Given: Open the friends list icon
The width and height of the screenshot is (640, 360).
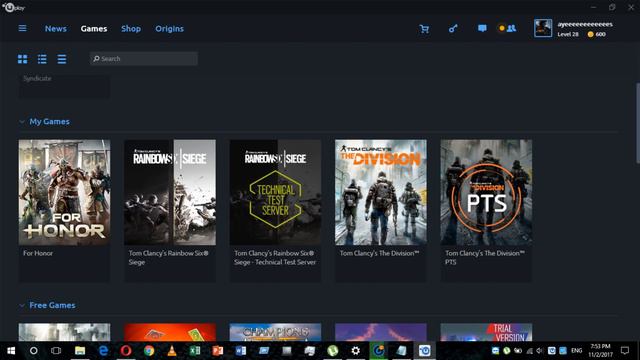Looking at the screenshot, I should (511, 28).
